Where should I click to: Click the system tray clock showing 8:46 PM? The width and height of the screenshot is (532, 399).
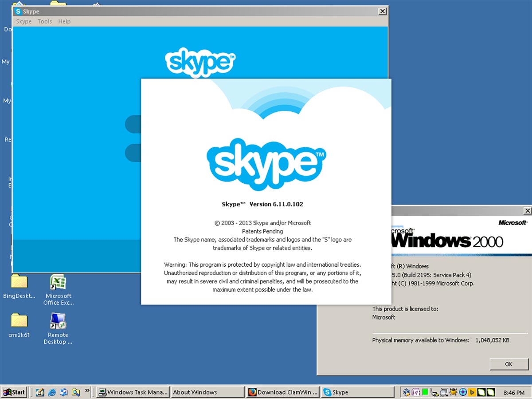514,392
